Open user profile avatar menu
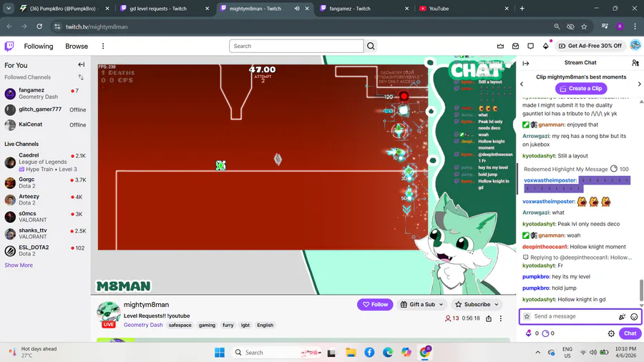The width and height of the screenshot is (644, 362). tap(635, 45)
